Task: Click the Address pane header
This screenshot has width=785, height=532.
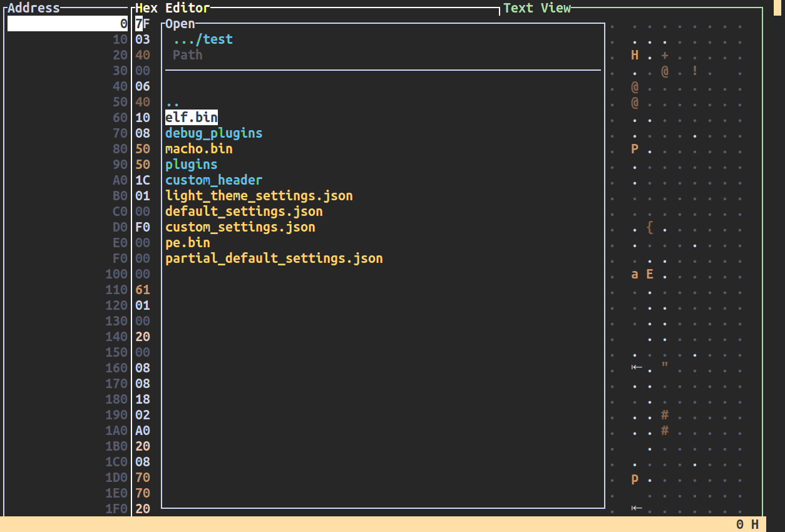Action: tap(34, 8)
